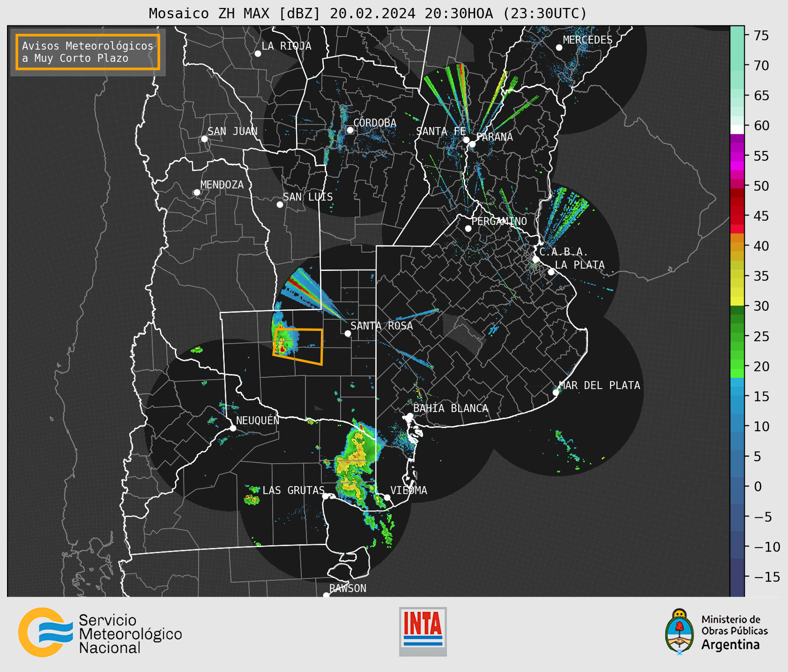Click the orange warning polygon near Santa Rosa
The height and width of the screenshot is (672, 788).
tap(298, 346)
